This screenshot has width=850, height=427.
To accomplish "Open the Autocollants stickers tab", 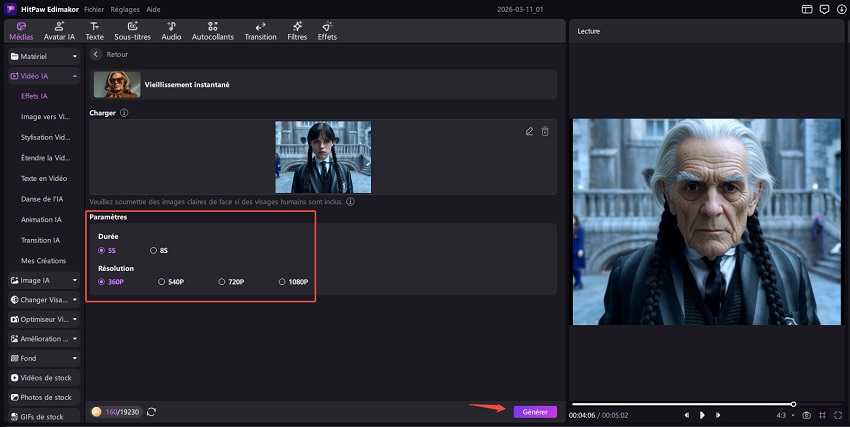I will 212,31.
